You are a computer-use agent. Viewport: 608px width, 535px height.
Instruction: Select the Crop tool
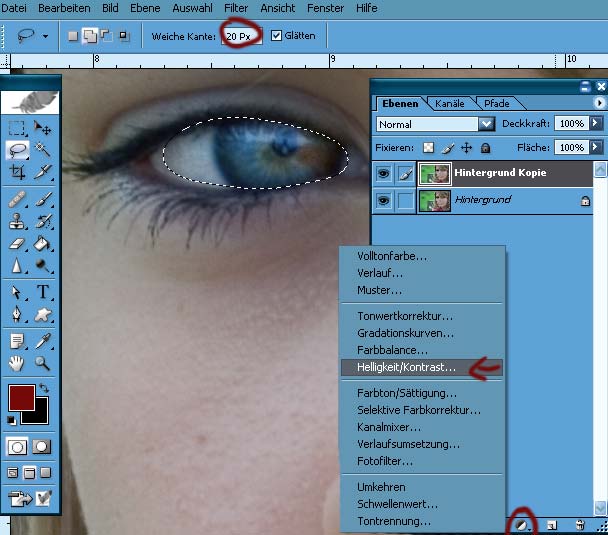[18, 172]
